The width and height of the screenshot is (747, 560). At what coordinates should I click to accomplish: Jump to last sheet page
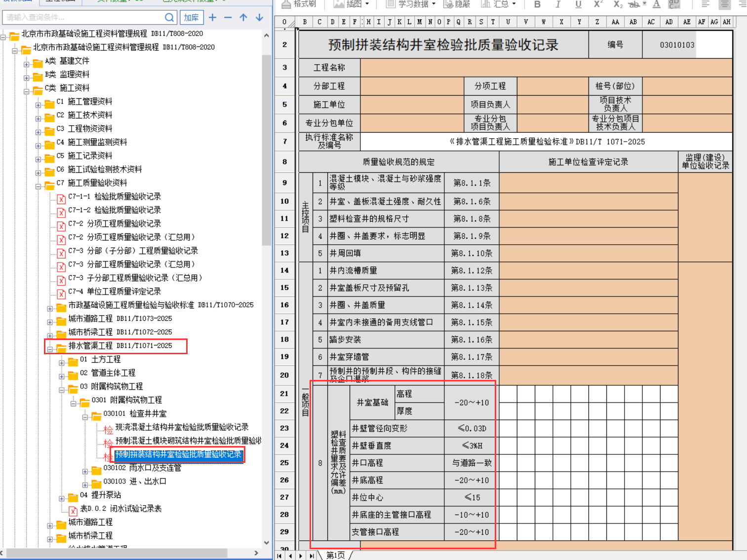(312, 556)
